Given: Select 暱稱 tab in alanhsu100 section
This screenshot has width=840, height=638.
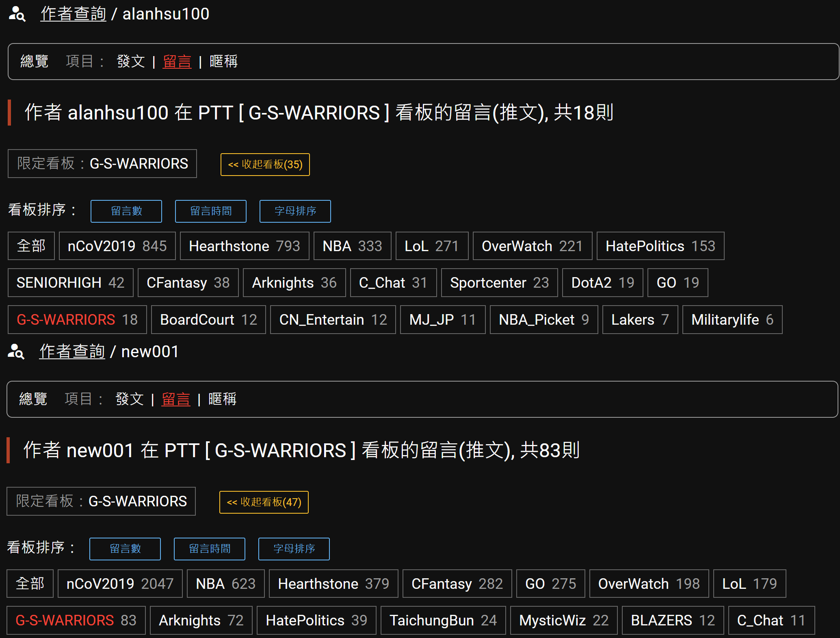Looking at the screenshot, I should tap(224, 61).
